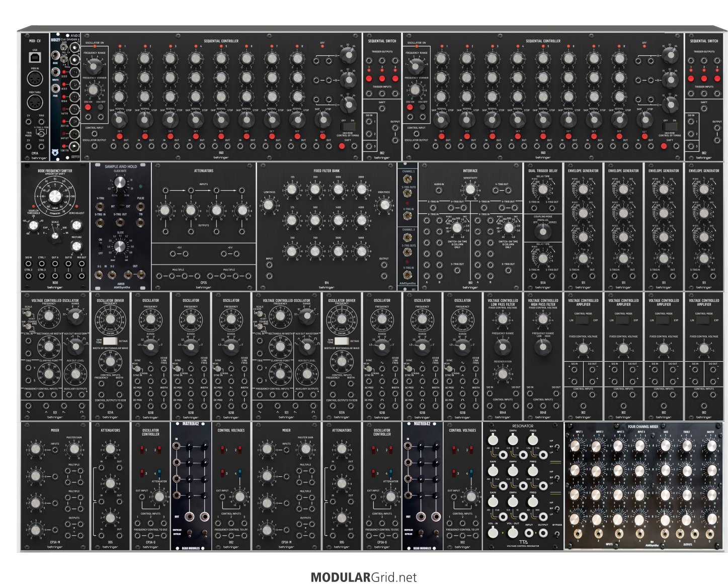Click the S-TRIG OUT jack on Sample and Hold
Screen dimensions: 728x588
point(120,222)
